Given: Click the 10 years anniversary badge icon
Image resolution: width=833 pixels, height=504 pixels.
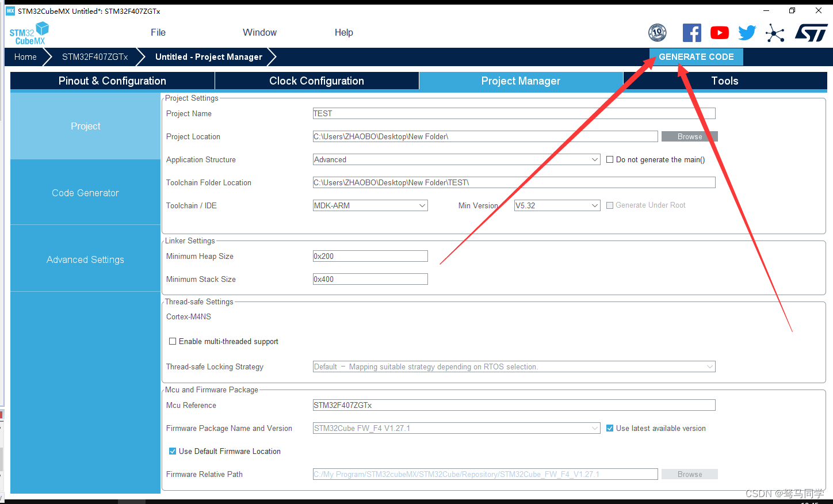Looking at the screenshot, I should (658, 33).
